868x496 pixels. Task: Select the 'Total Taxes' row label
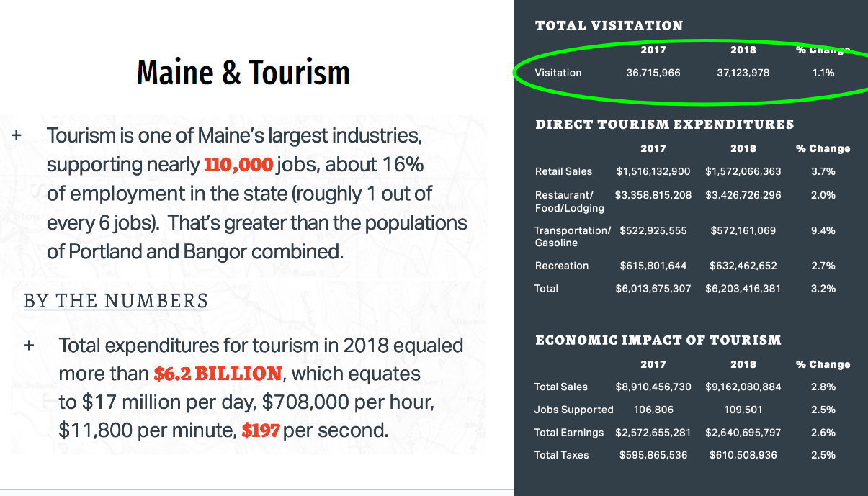tap(561, 455)
